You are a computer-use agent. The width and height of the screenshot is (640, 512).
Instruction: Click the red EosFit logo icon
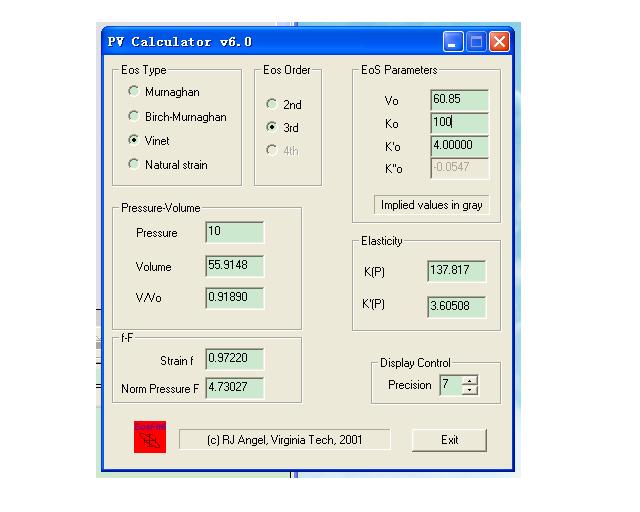pyautogui.click(x=150, y=437)
